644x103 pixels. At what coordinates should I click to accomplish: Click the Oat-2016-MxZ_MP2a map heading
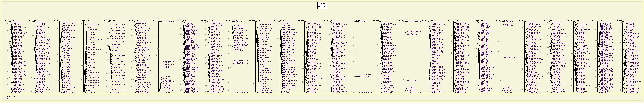[x=158, y=20]
